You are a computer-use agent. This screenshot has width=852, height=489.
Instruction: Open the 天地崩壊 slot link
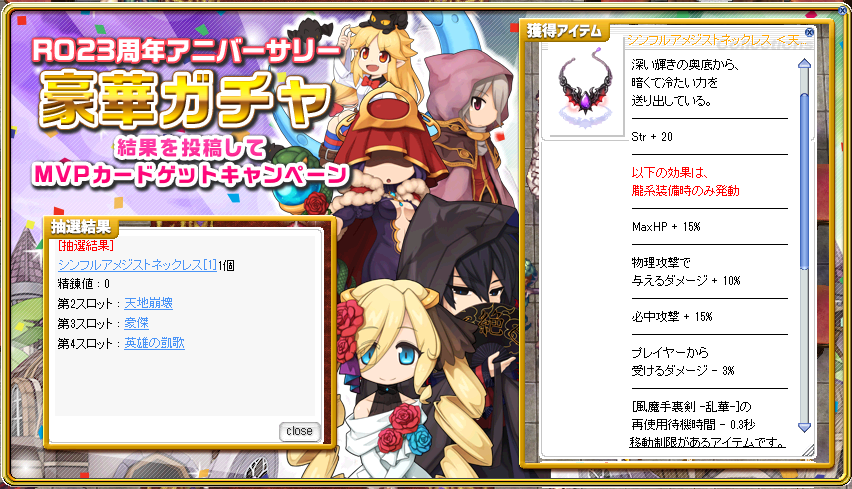pos(148,303)
